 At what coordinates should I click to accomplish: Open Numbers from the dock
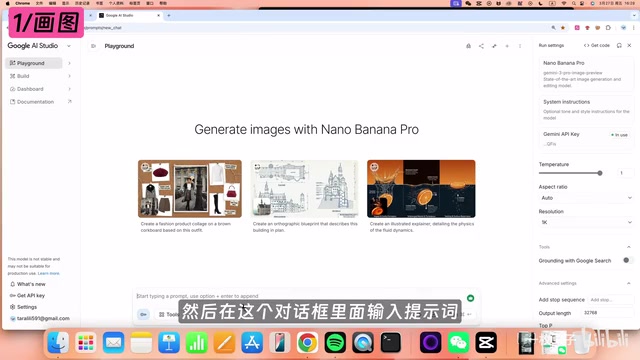coord(197,342)
